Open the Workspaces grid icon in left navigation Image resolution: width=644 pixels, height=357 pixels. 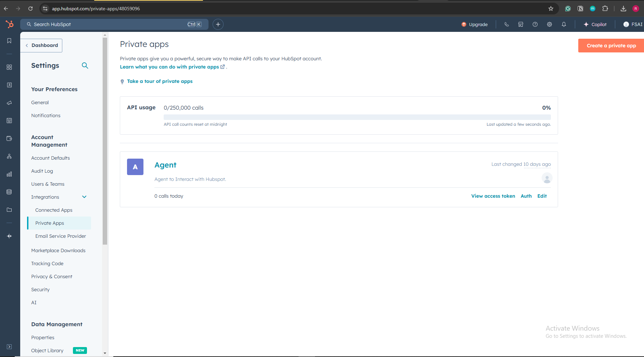click(x=9, y=67)
